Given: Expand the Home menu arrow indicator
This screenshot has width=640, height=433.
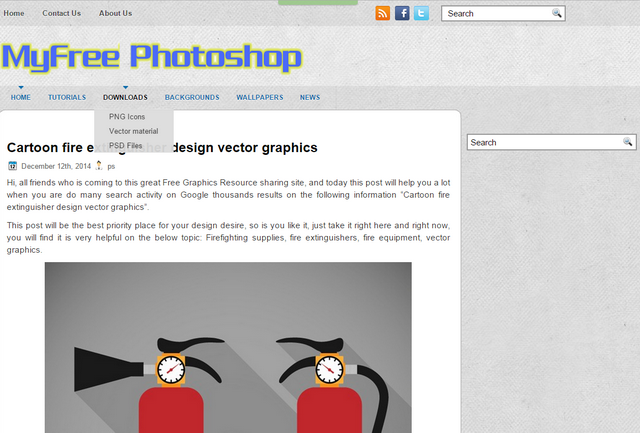Looking at the screenshot, I should tap(21, 87).
